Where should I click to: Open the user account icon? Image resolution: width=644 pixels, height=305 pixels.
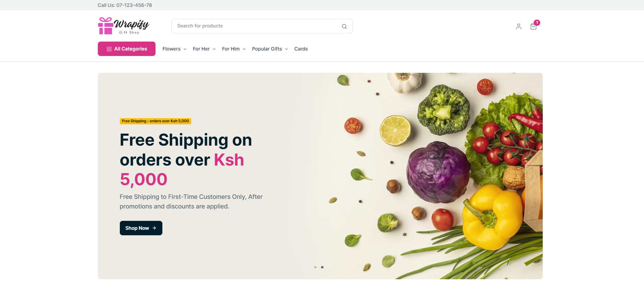click(x=519, y=26)
